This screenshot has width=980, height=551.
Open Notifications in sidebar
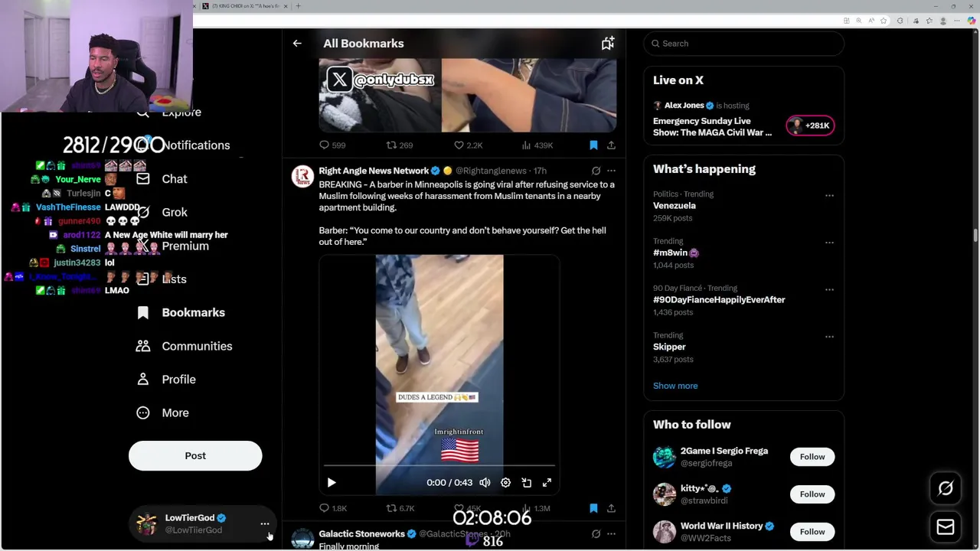(195, 145)
